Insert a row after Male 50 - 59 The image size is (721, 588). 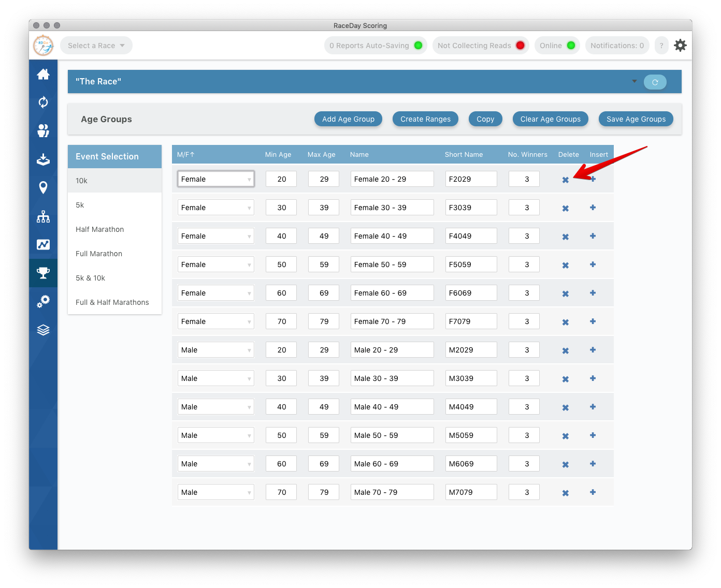(593, 435)
